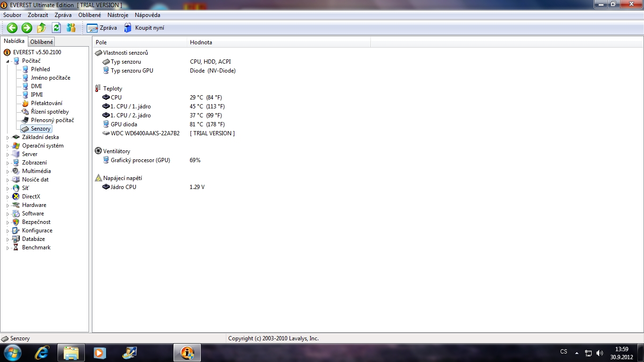644x362 pixels.
Task: Expand the Zobrazení tree node
Action: (8, 163)
